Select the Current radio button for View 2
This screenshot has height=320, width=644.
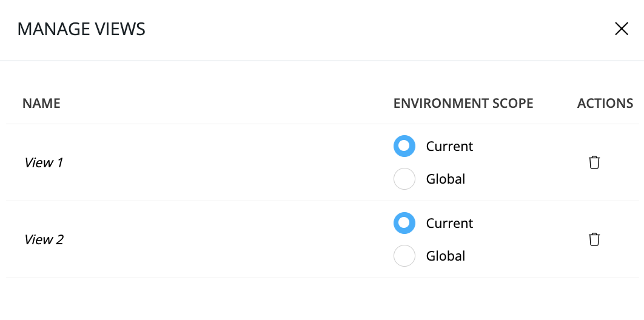[x=404, y=223]
